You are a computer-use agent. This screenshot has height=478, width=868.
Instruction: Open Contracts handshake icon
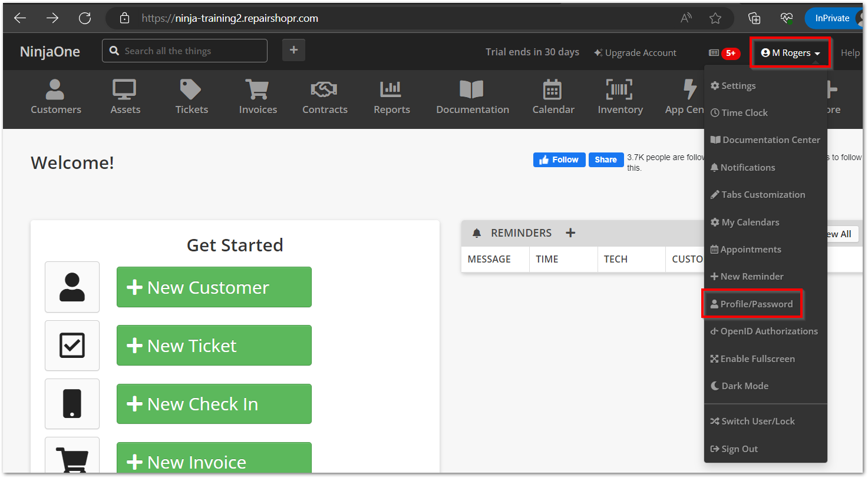324,91
